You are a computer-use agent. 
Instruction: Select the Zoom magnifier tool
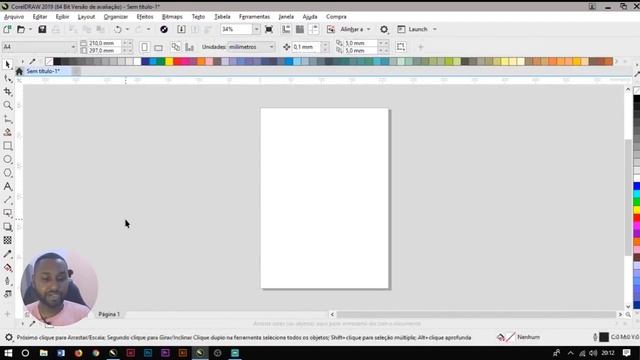pos(7,105)
